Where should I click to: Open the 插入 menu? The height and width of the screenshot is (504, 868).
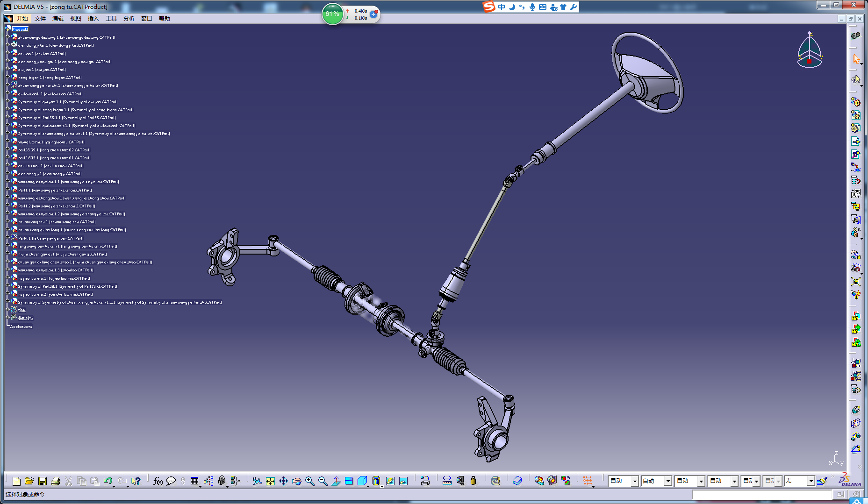tap(93, 18)
